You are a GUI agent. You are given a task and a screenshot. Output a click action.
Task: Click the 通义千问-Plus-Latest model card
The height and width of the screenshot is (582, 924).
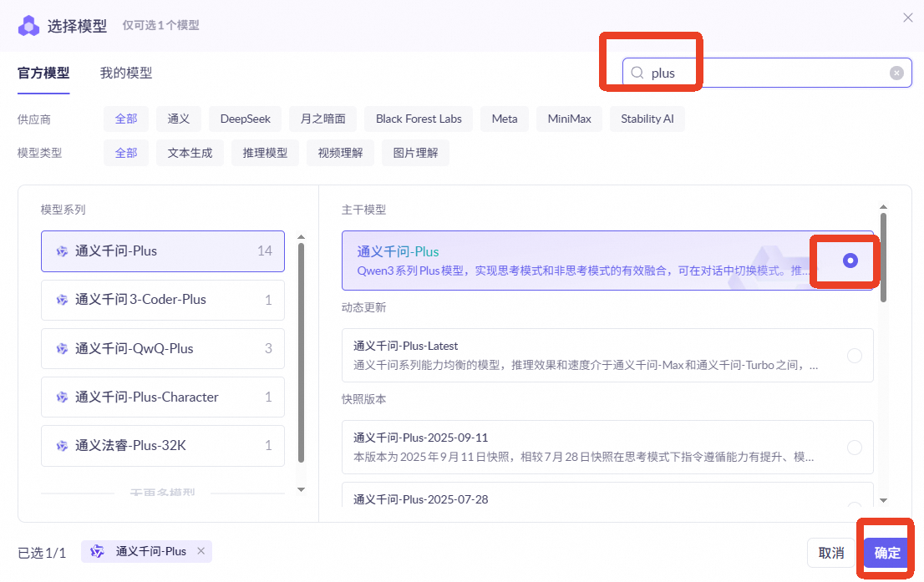click(607, 356)
